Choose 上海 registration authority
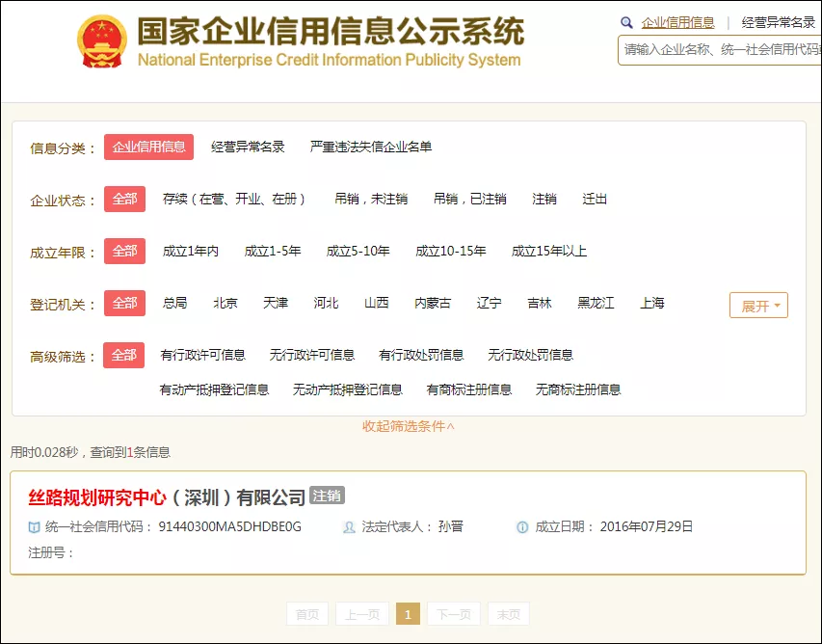The image size is (822, 644). pyautogui.click(x=652, y=303)
